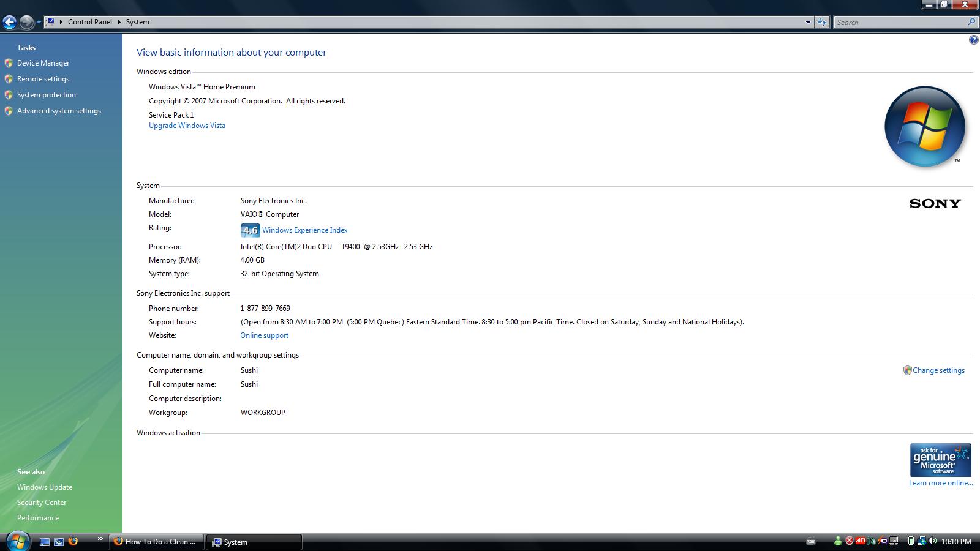The width and height of the screenshot is (980, 551).
Task: Click the System icon in the address bar
Action: pyautogui.click(x=51, y=22)
